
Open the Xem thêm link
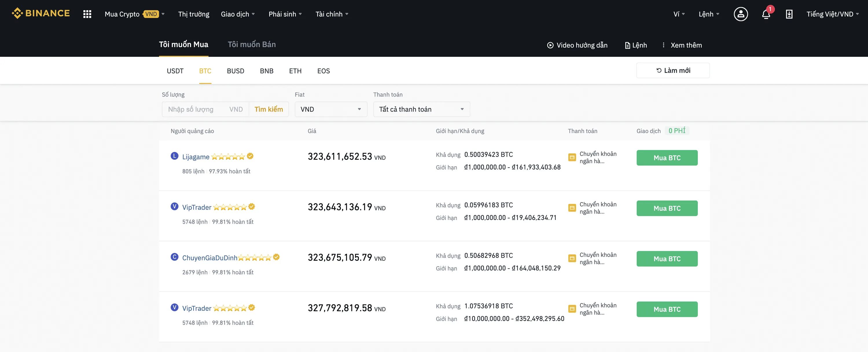point(682,45)
